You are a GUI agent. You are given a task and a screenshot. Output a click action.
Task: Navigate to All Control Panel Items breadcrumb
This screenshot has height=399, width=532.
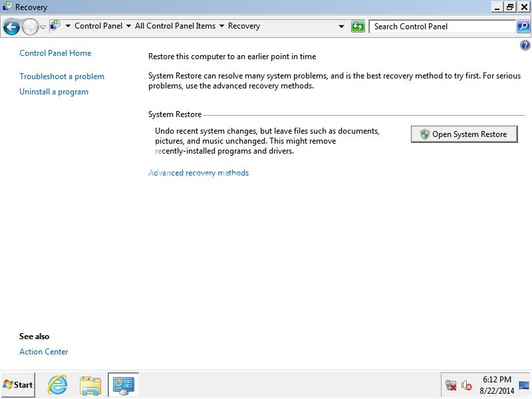pos(176,26)
